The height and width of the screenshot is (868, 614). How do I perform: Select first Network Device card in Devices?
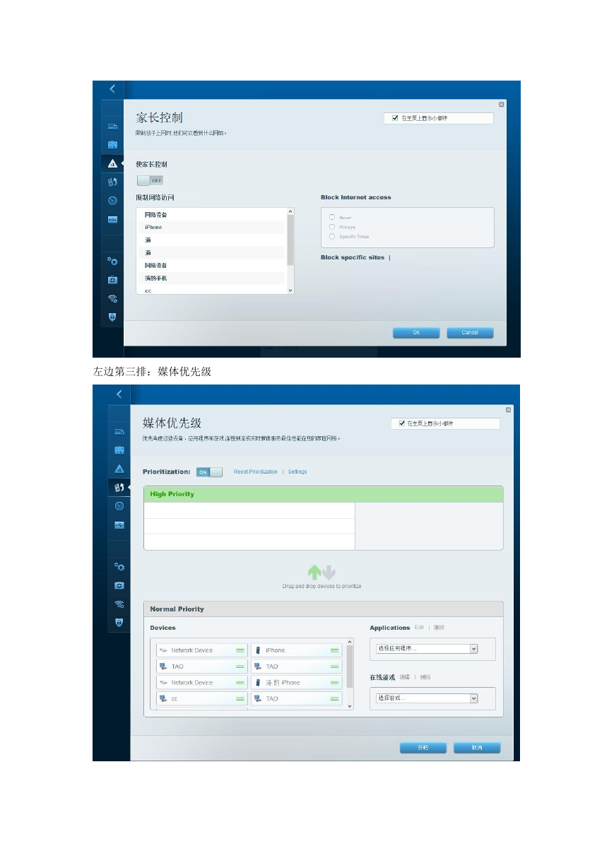tap(202, 650)
